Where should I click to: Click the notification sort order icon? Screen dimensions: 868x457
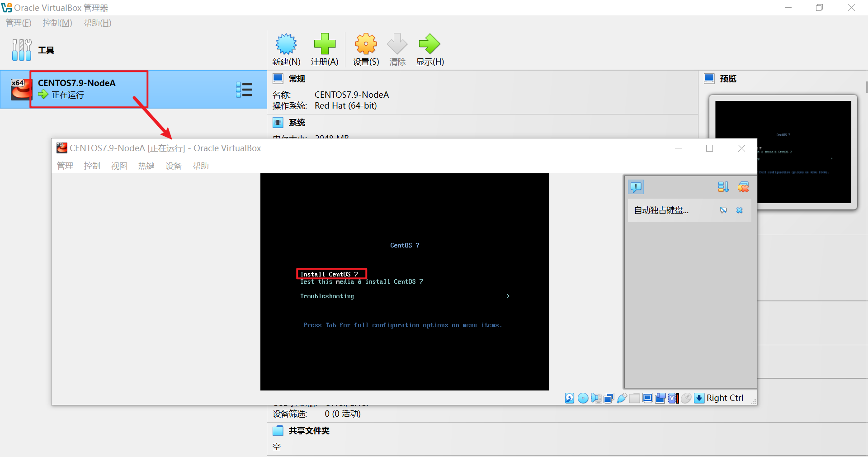tap(723, 187)
